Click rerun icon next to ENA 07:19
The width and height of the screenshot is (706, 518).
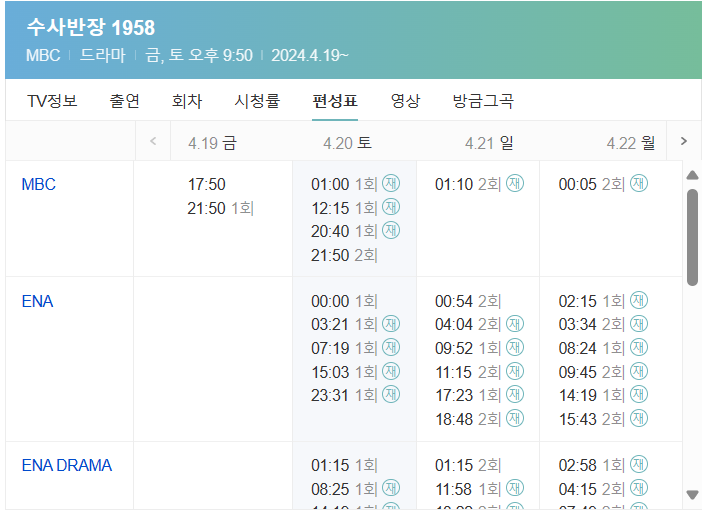391,347
